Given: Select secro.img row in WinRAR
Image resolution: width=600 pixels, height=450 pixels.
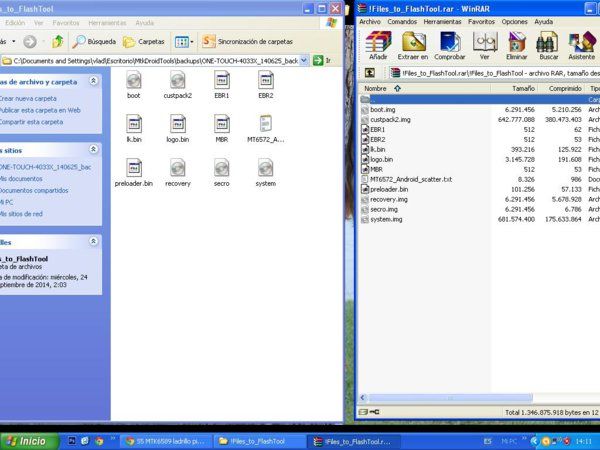Looking at the screenshot, I should click(x=479, y=209).
